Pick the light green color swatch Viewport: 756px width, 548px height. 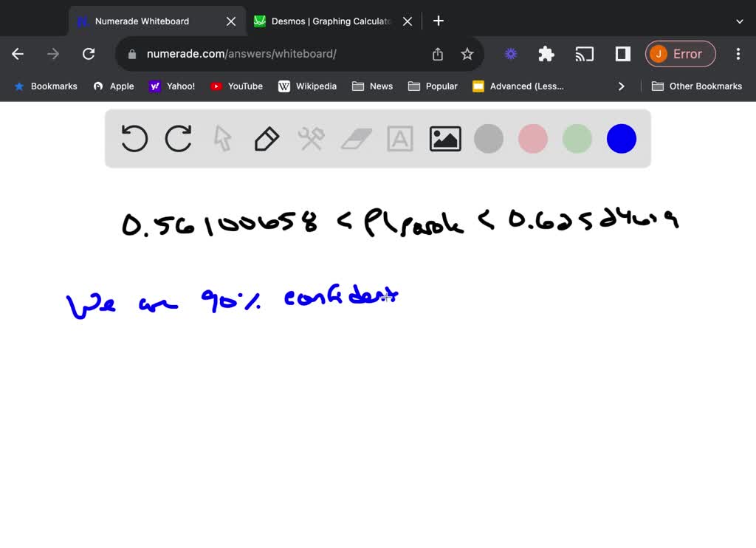pyautogui.click(x=577, y=139)
